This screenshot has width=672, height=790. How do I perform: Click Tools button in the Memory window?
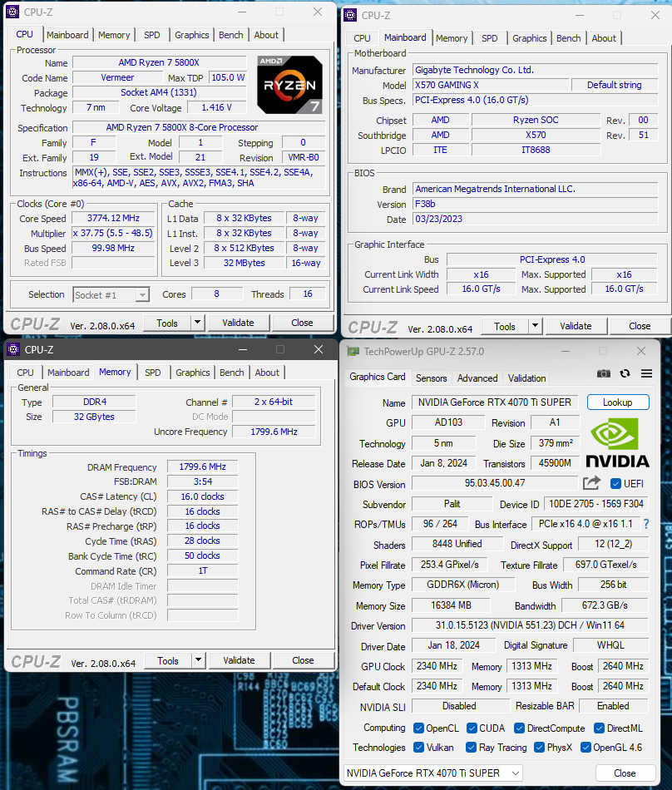point(168,660)
